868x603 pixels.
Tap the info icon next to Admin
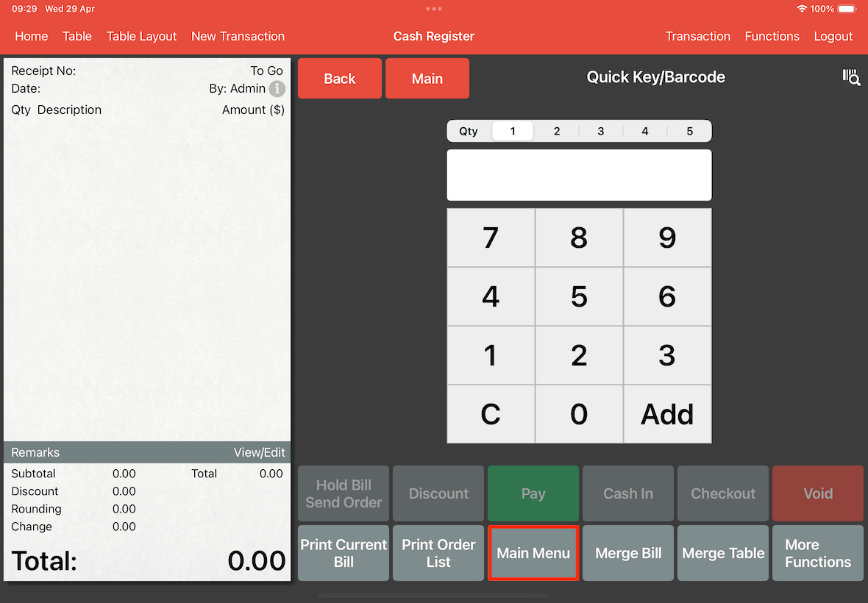(x=277, y=88)
